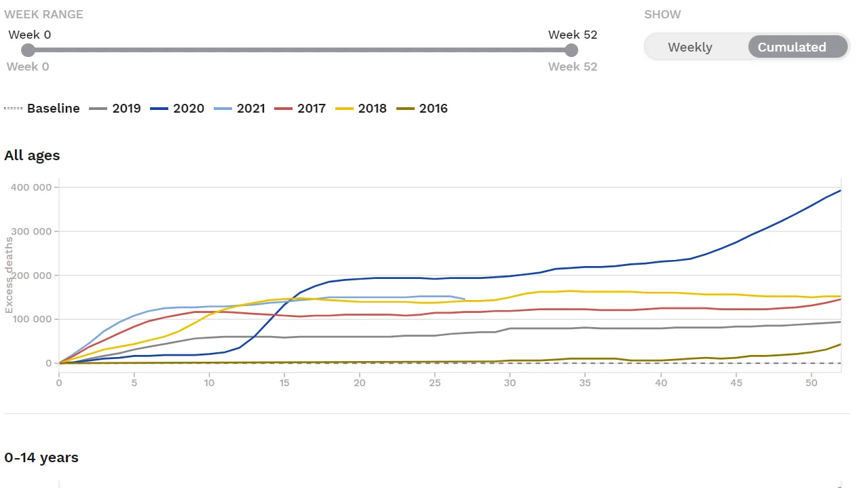Click the red 2017 legend swatch

[x=284, y=109]
